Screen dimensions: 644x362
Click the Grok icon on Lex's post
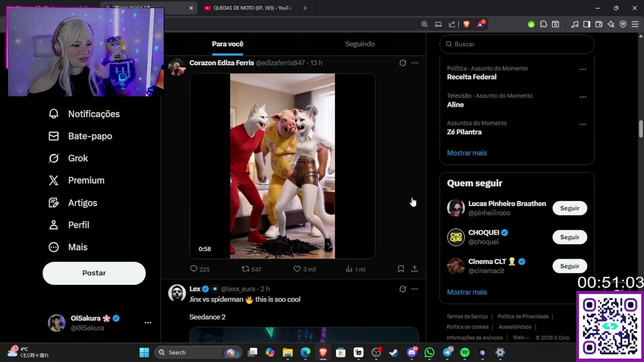pos(403,289)
